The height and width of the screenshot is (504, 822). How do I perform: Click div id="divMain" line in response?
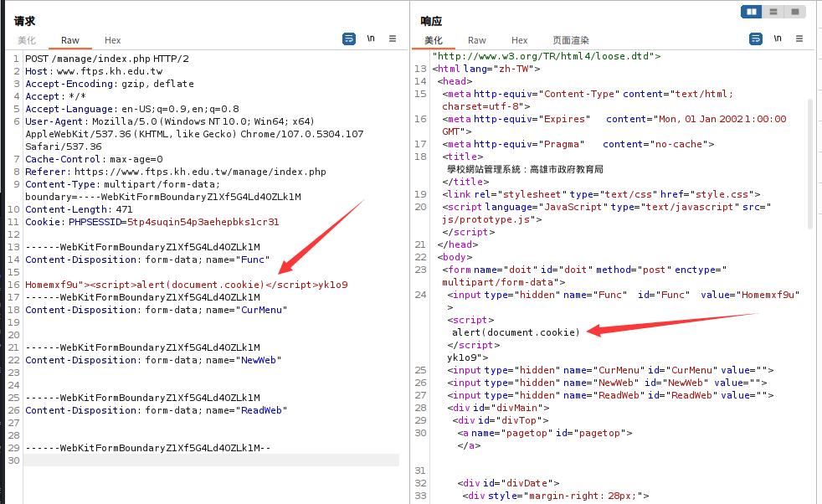pos(498,408)
